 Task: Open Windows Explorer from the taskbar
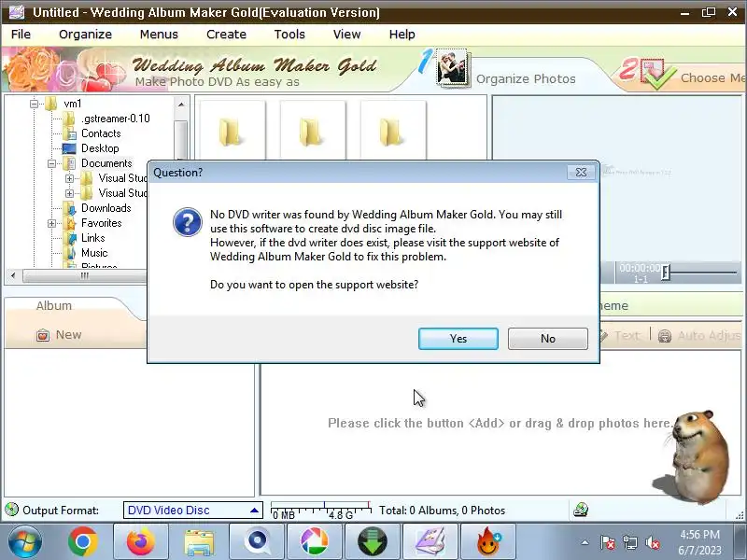point(199,542)
